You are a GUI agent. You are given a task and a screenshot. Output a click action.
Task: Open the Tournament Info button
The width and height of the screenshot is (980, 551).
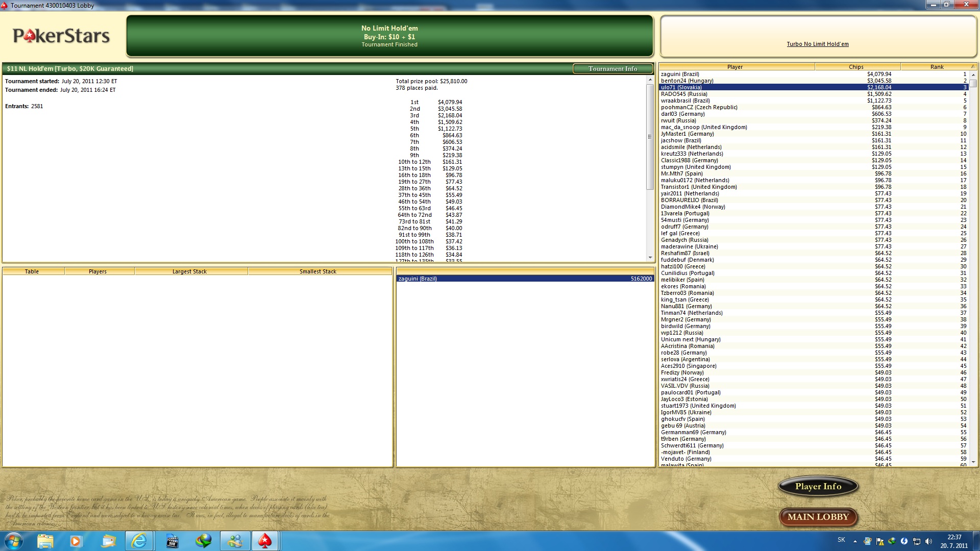click(612, 69)
